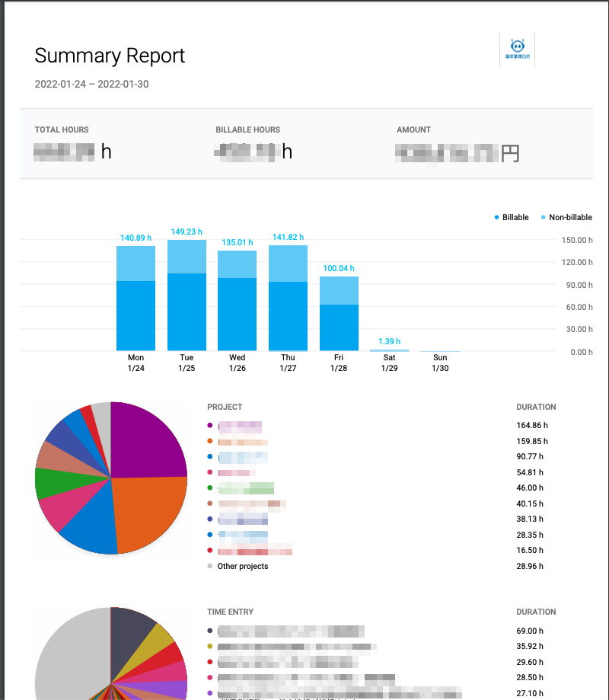
Task: Click the dark dot for the 69.00 h entry
Action: coord(209,631)
